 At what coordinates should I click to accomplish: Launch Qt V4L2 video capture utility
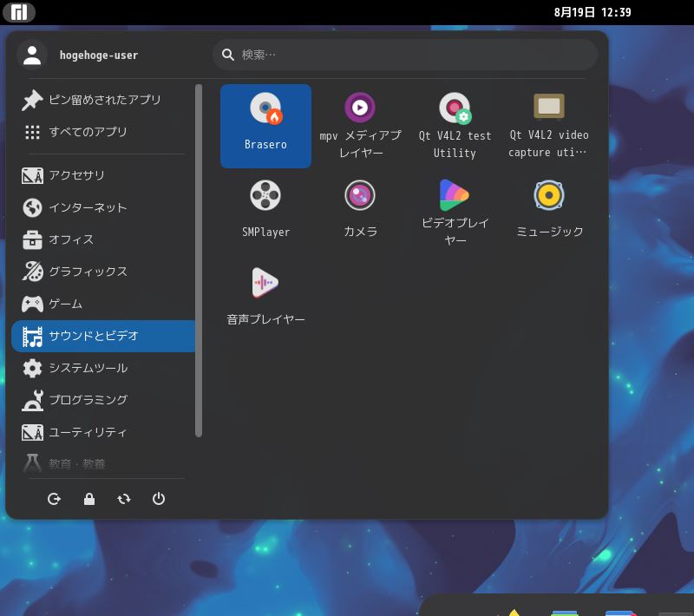[549, 126]
